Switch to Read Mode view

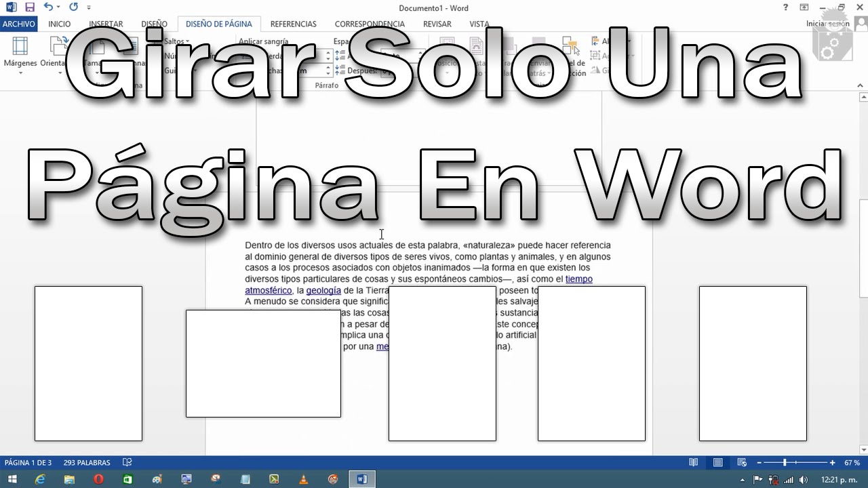tap(693, 463)
